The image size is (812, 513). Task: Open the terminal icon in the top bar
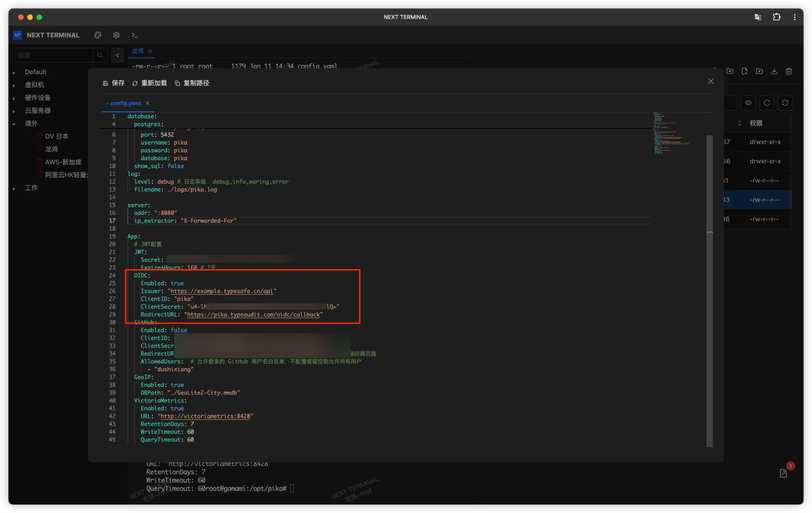tap(135, 35)
